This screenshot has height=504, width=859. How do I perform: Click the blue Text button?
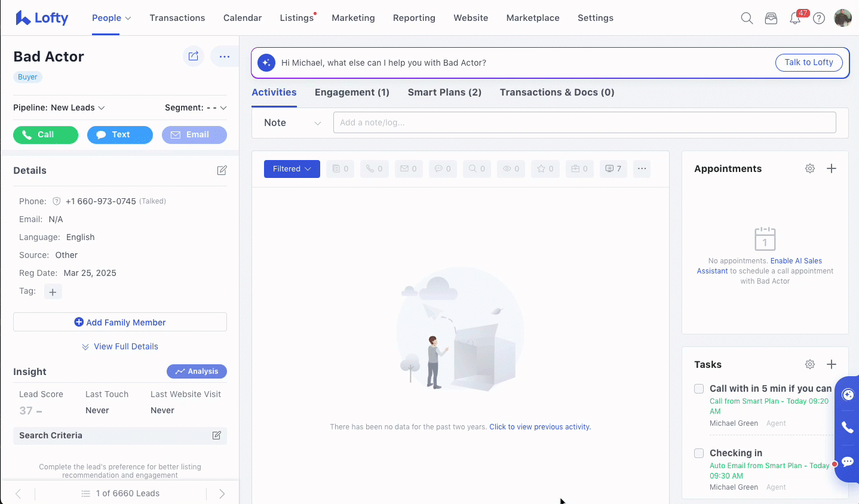(120, 135)
